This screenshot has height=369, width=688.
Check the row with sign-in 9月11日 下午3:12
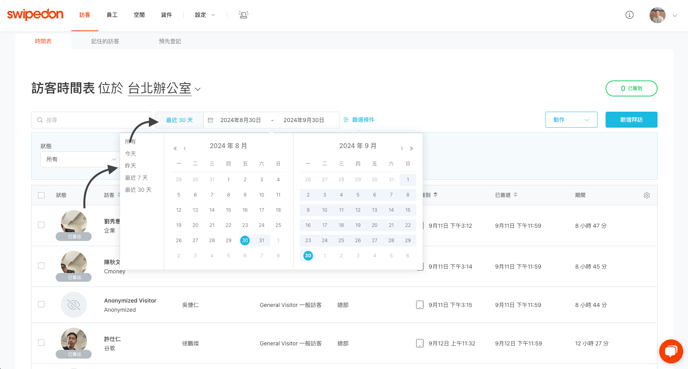pyautogui.click(x=41, y=225)
